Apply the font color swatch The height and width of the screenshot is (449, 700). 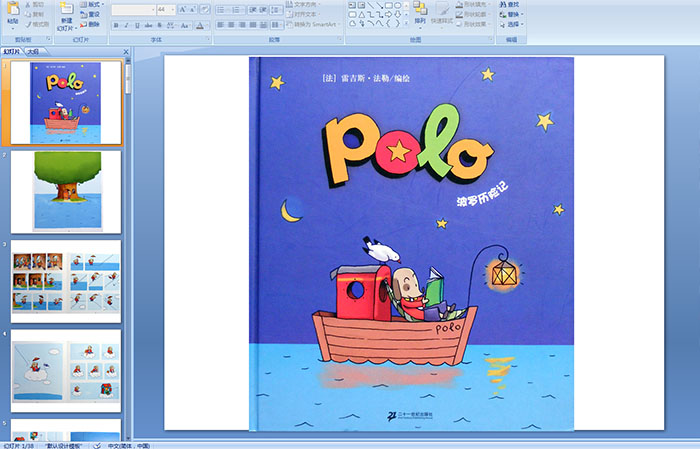[199, 25]
